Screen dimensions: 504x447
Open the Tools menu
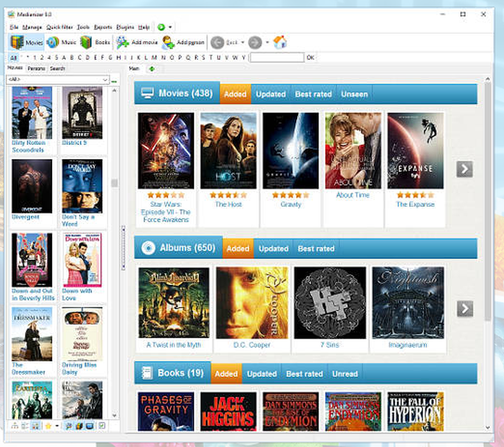pyautogui.click(x=83, y=27)
